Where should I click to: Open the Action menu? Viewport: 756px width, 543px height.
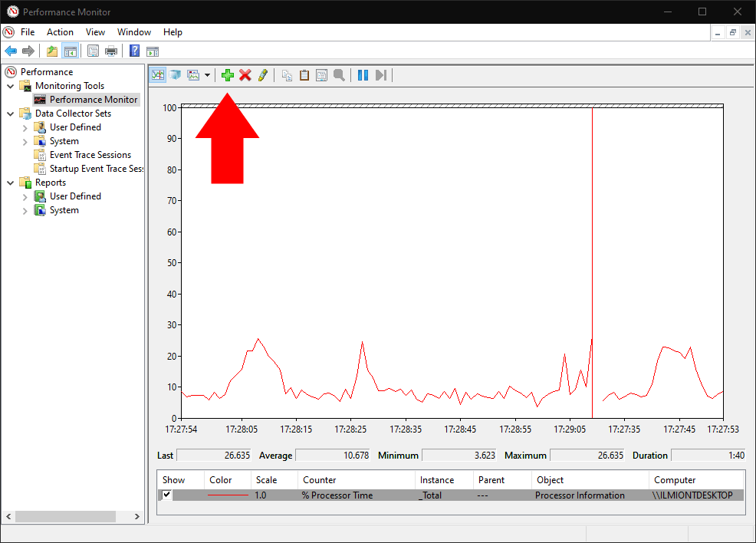[60, 32]
